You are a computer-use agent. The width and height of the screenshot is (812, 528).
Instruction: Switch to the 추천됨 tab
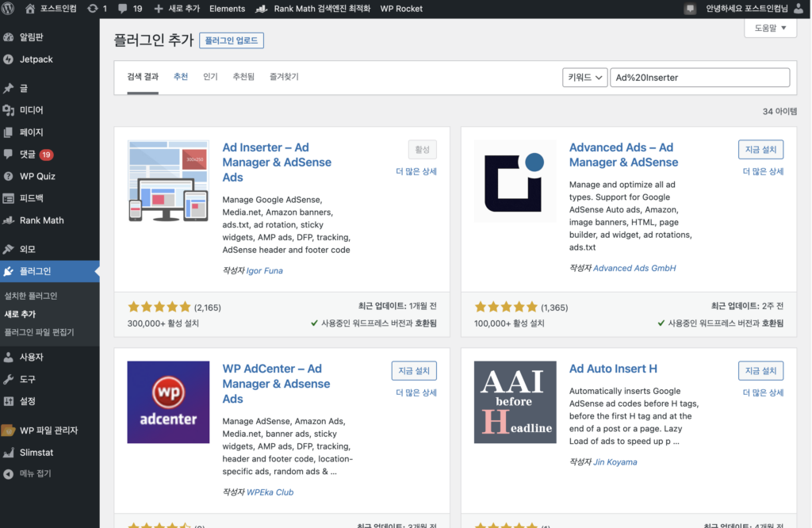tap(243, 77)
